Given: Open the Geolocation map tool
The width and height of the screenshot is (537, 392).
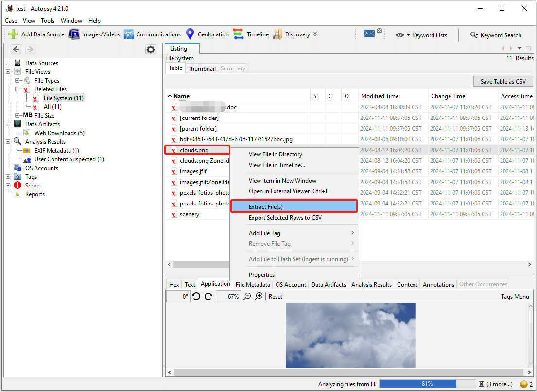Looking at the screenshot, I should pos(207,34).
